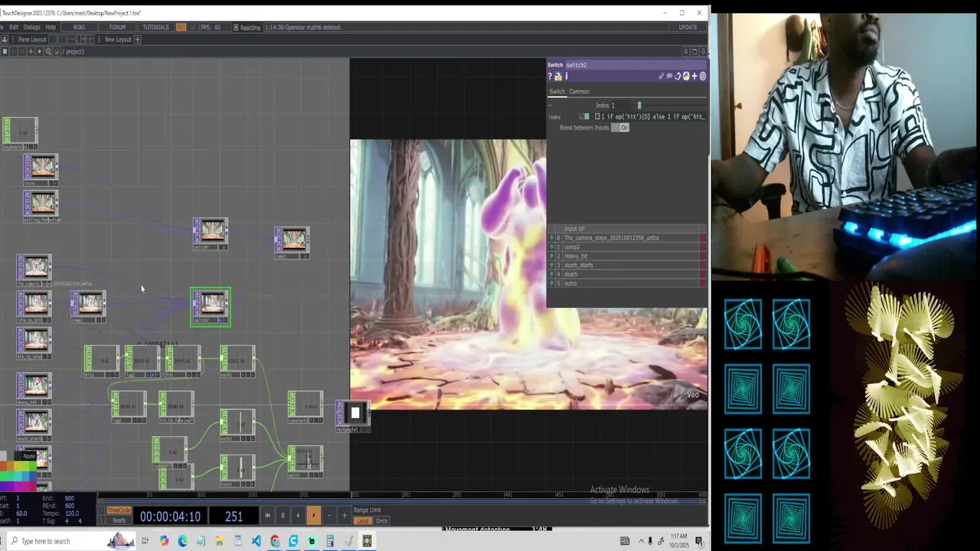The width and height of the screenshot is (980, 551).
Task: Jump to timeline start button
Action: [267, 516]
